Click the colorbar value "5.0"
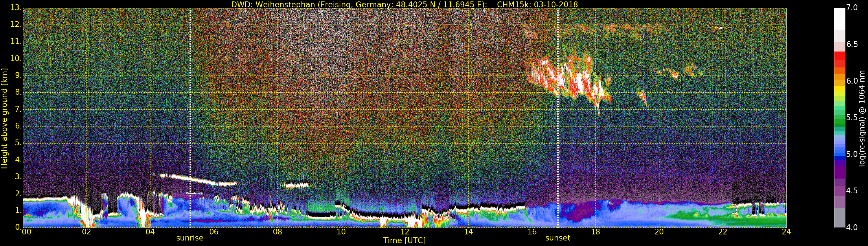The image size is (868, 246). (x=852, y=154)
